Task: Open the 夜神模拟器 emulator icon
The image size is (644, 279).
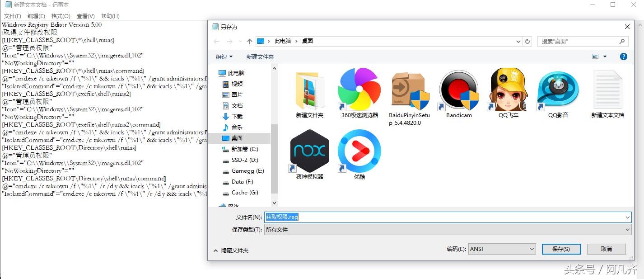Action: tap(309, 151)
